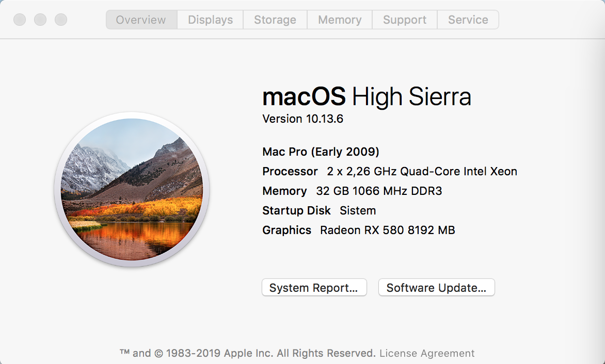Open the Storage tab
605x364 pixels.
click(x=275, y=20)
